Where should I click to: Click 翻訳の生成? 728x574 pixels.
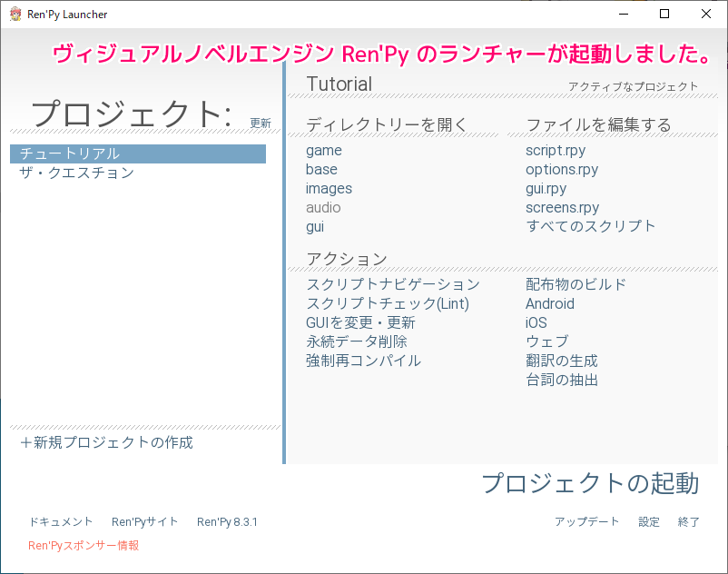(561, 361)
